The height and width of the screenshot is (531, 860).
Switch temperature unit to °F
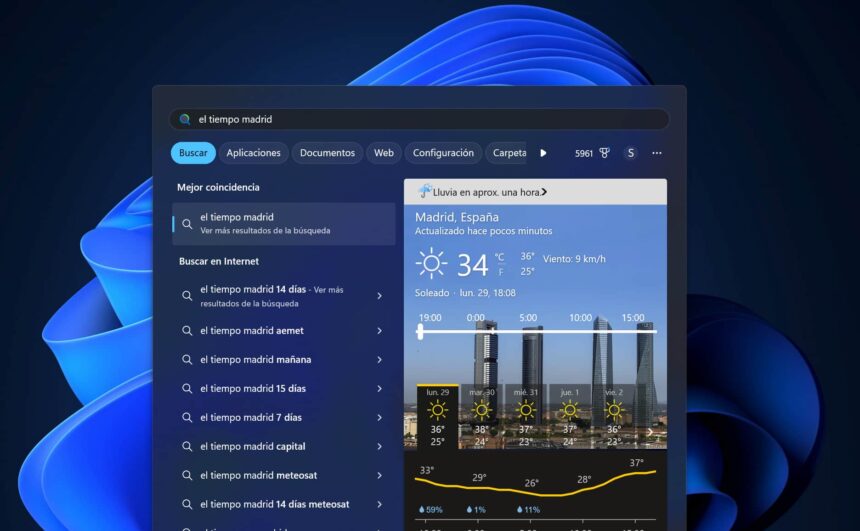coord(501,272)
